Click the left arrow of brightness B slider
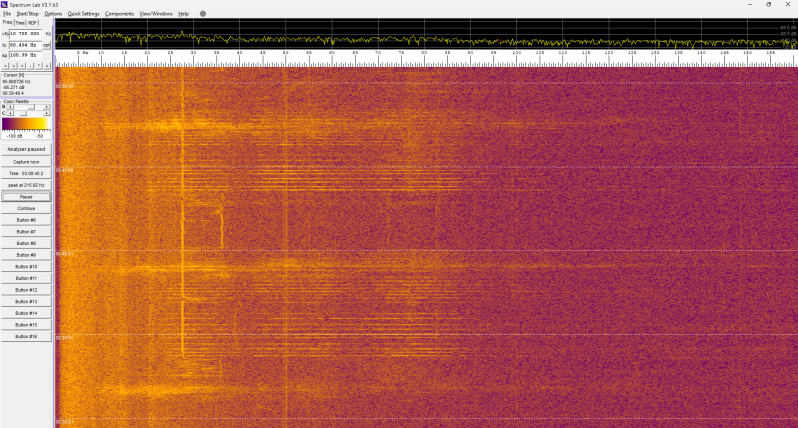This screenshot has height=428, width=798. [10, 107]
